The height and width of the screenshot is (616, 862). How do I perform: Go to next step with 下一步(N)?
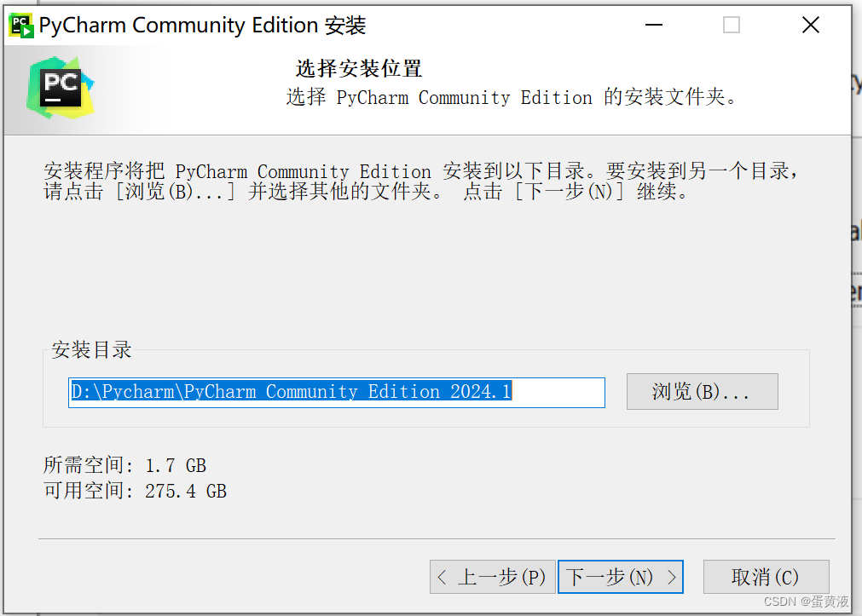[620, 577]
